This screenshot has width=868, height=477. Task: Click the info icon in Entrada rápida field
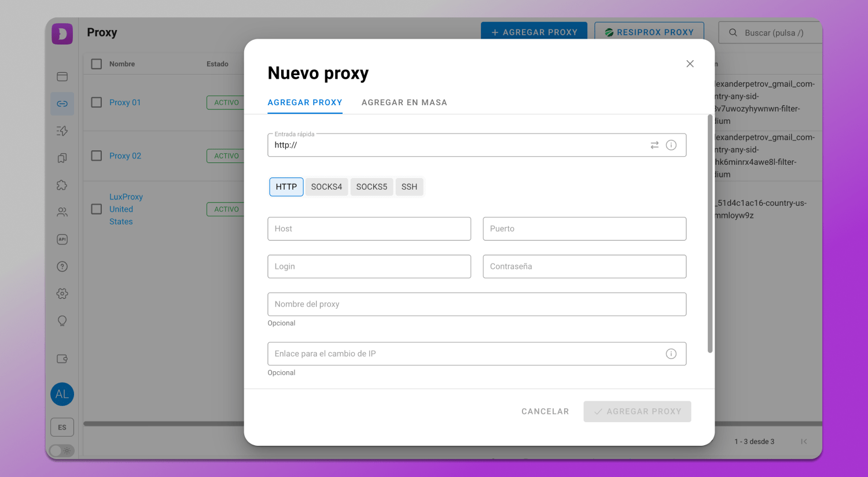(x=671, y=145)
